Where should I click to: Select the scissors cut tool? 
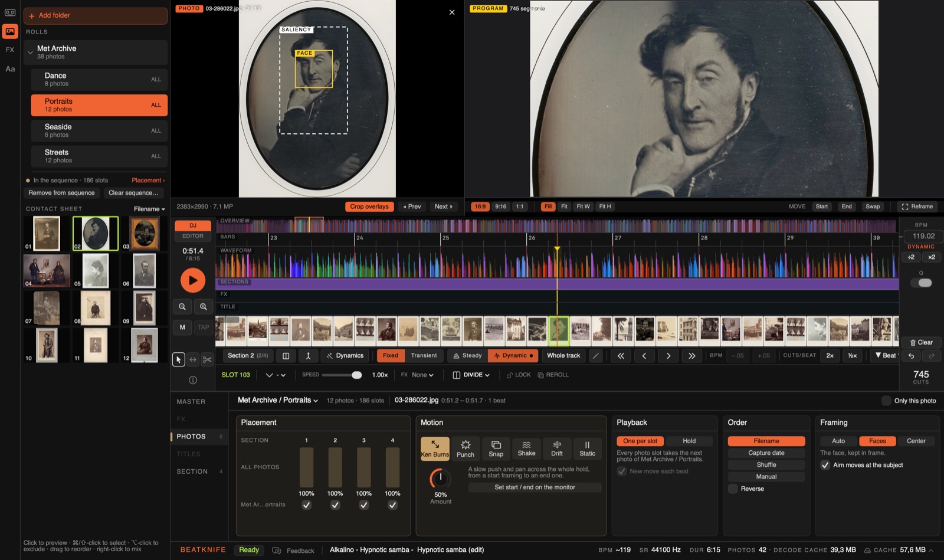(x=207, y=359)
